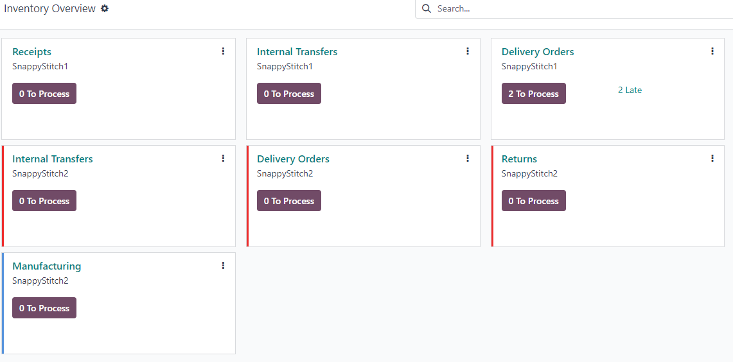Click 0 To Process on Returns card
Image resolution: width=733 pixels, height=362 pixels.
(533, 201)
